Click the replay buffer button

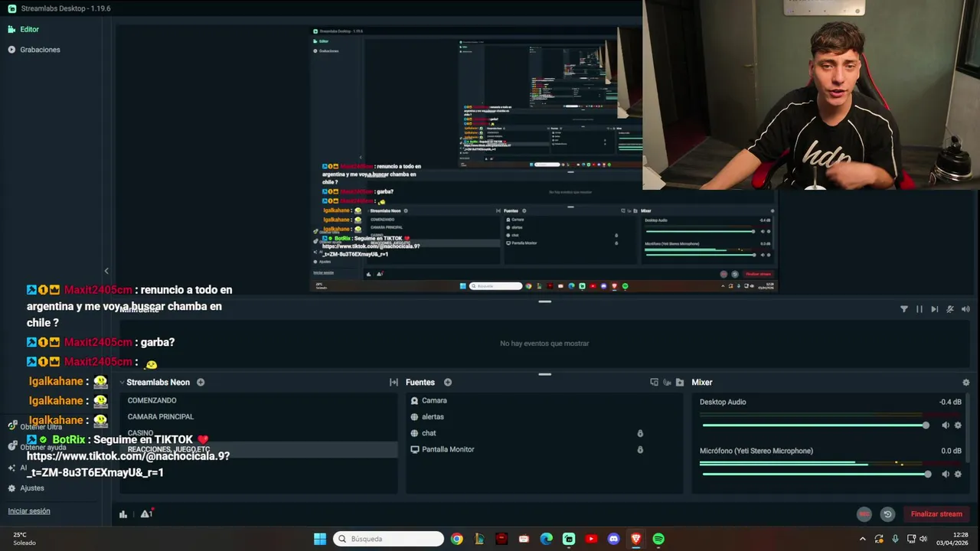pyautogui.click(x=887, y=514)
